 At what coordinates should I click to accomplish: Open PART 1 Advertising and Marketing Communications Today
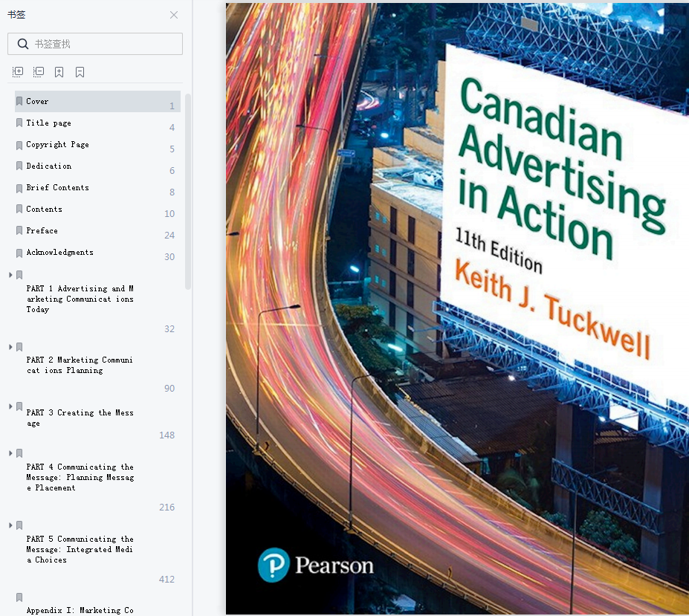(80, 299)
